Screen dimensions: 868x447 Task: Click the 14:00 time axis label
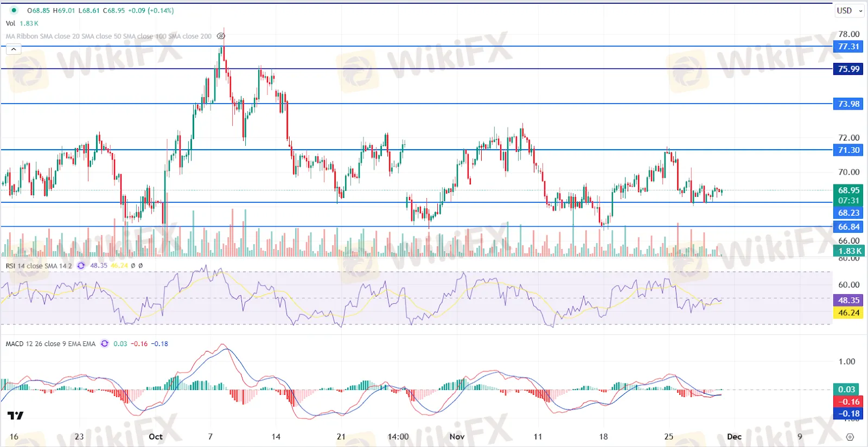pos(398,437)
